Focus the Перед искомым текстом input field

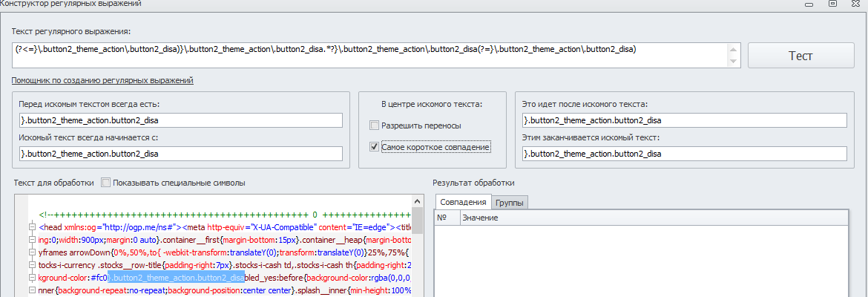pyautogui.click(x=180, y=120)
